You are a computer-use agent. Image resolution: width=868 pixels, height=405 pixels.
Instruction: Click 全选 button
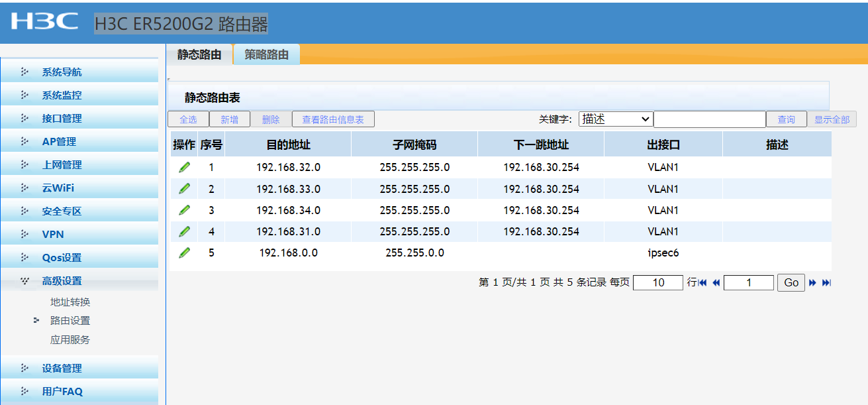click(x=188, y=119)
